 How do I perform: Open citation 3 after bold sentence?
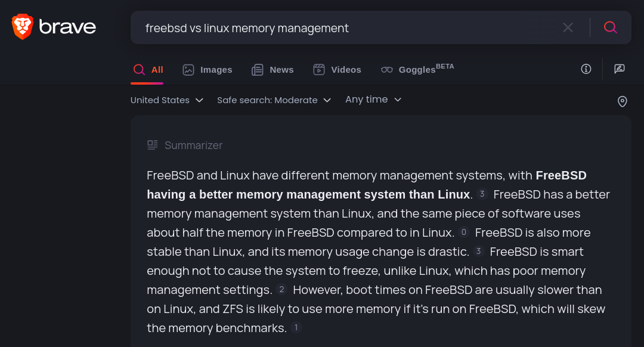[482, 194]
